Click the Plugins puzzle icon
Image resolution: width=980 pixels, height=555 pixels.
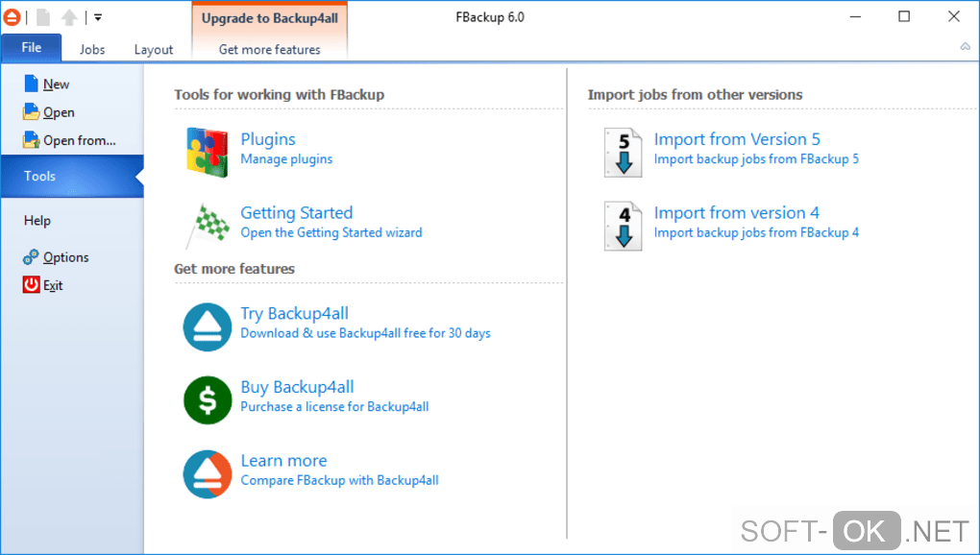tap(206, 150)
